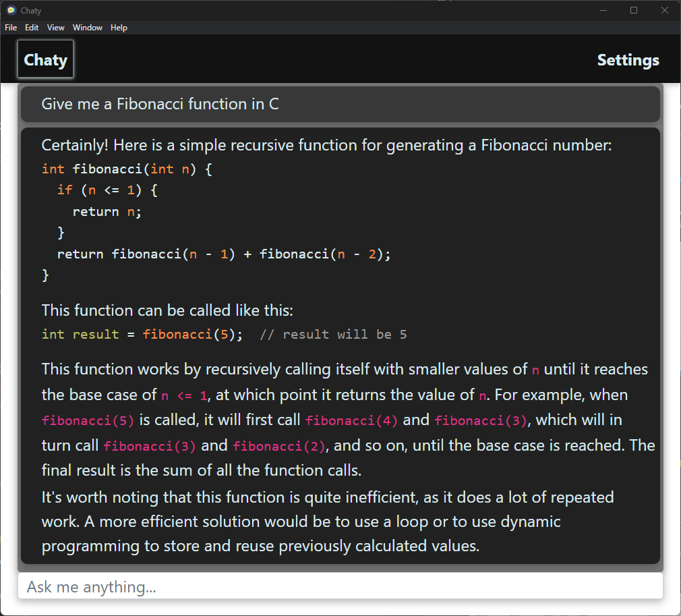Open the Window menu

(87, 28)
